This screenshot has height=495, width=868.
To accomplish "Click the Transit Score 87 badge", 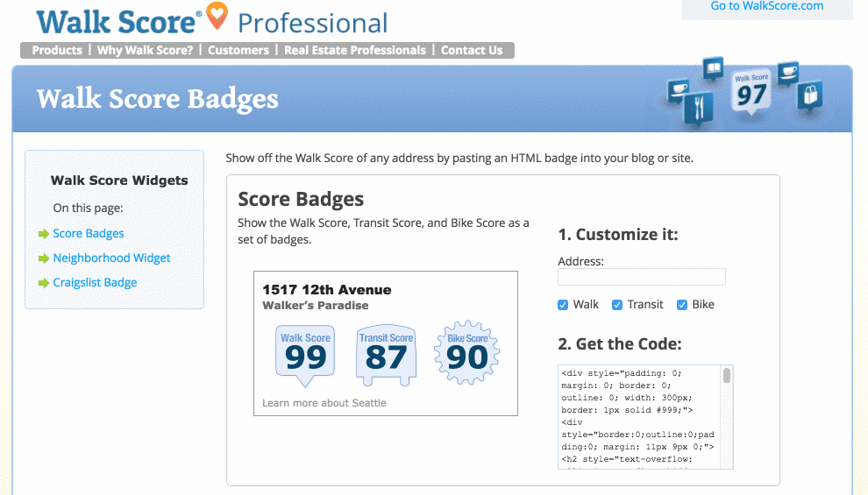I will 386,355.
